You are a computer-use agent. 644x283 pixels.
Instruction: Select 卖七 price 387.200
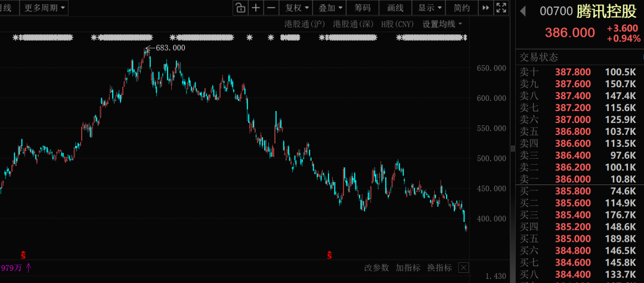[573, 108]
